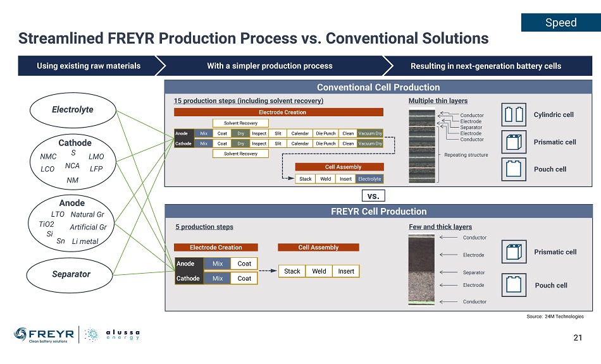Select 'Resulting in next-generation battery cells' banner

485,66
